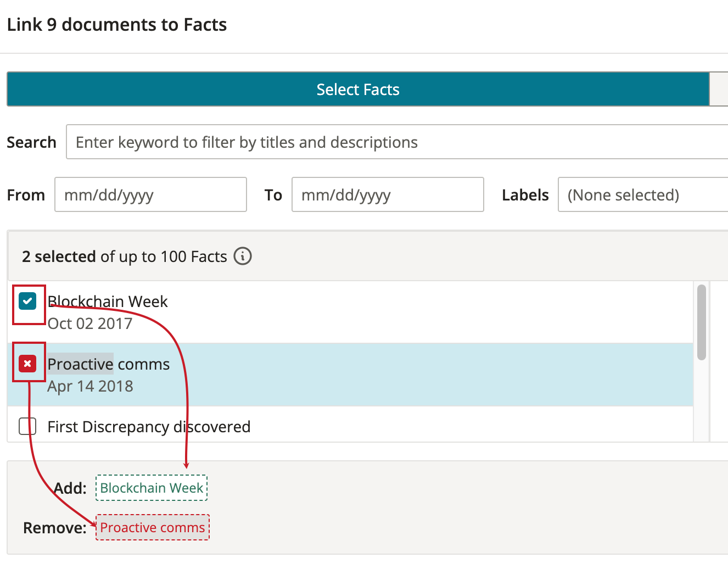
Task: Click the keyword search field
Action: tap(397, 142)
